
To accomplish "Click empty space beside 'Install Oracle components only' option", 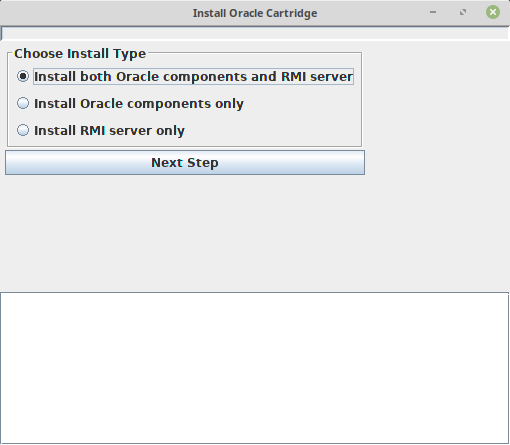I will (302, 104).
